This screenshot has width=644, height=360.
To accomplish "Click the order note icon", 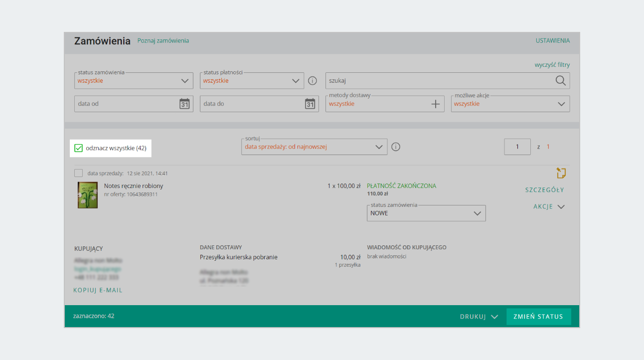I will 561,173.
